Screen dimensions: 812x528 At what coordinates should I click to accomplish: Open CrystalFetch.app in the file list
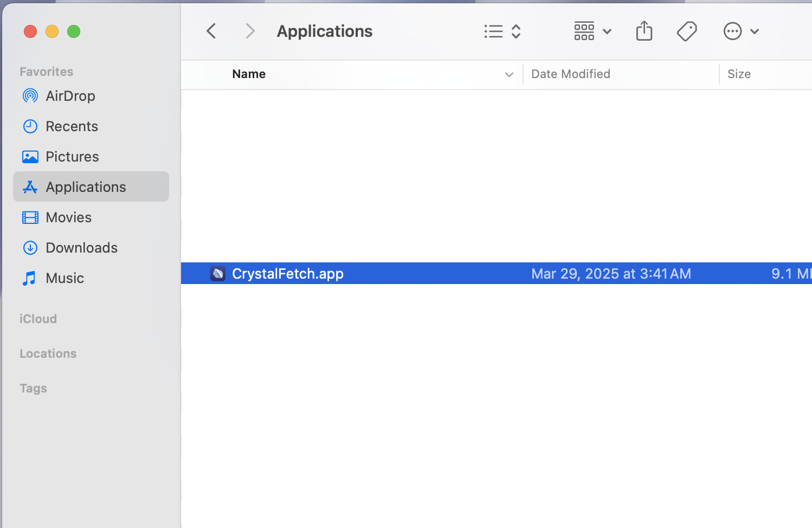287,274
